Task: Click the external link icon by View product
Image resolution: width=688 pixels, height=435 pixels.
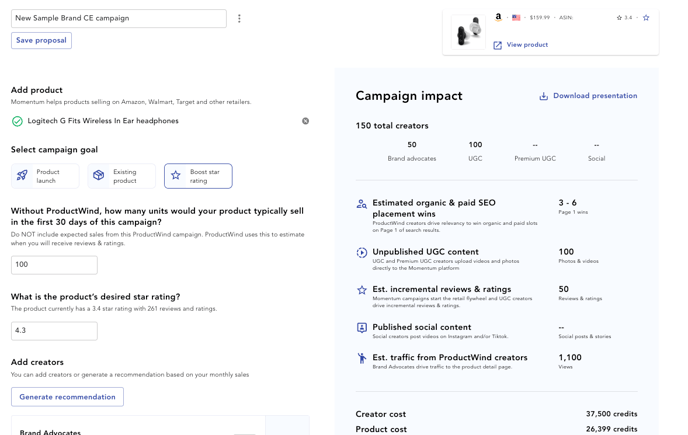Action: [x=498, y=45]
